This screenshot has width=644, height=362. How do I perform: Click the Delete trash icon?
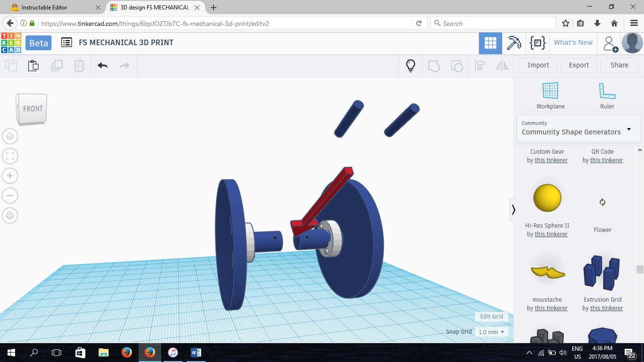point(79,66)
